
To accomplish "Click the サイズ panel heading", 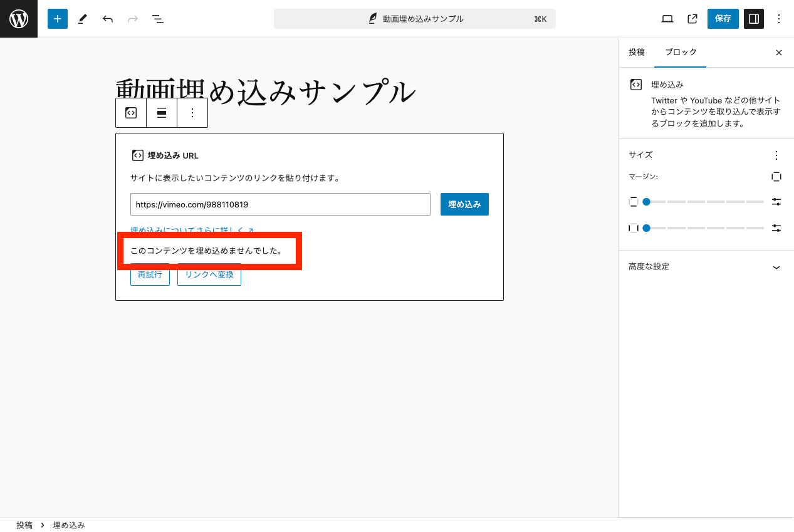I will point(640,155).
